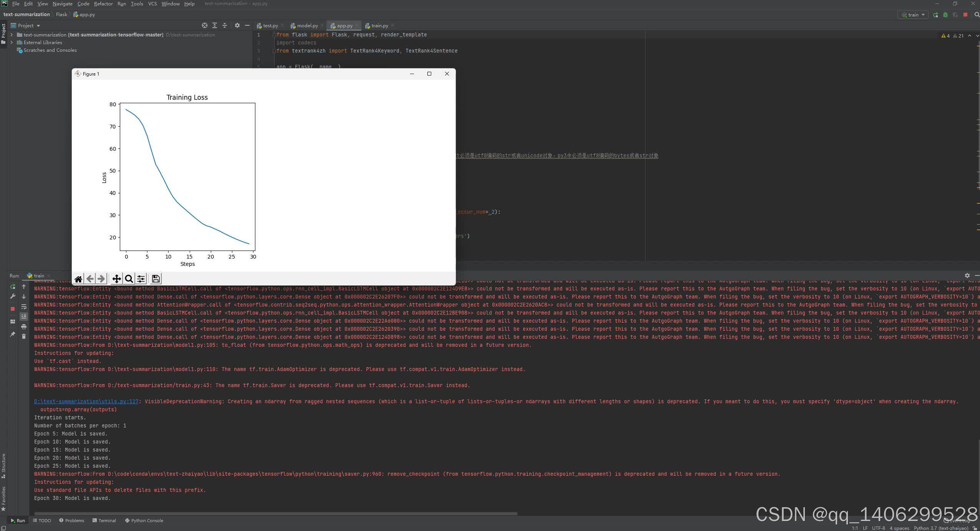The height and width of the screenshot is (531, 980).
Task: Toggle tool window bars at bottom-left corner
Action: pyautogui.click(x=3, y=528)
